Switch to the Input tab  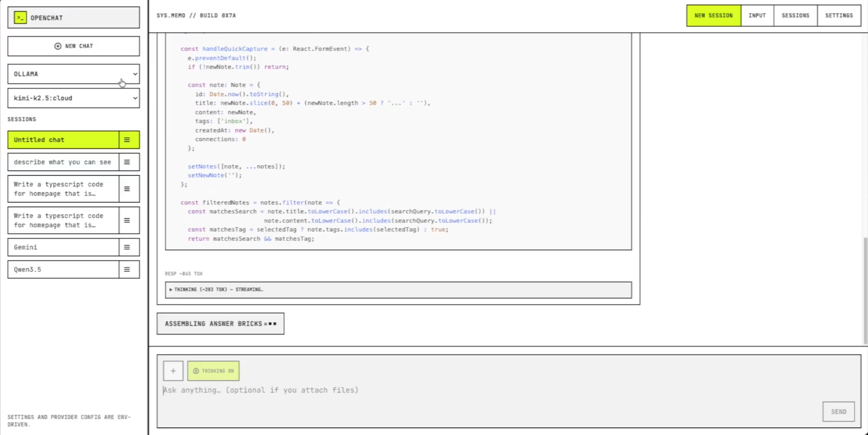(x=757, y=15)
